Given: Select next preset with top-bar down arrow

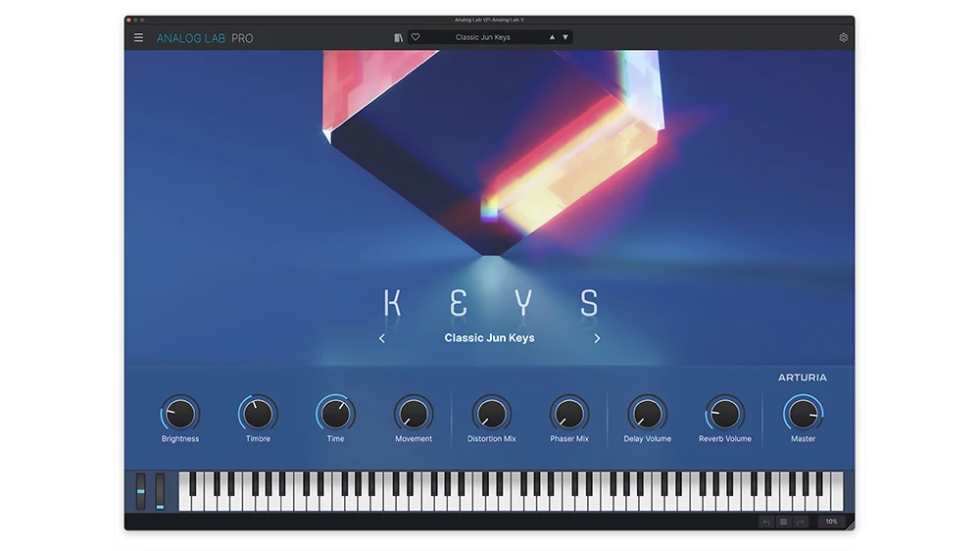Looking at the screenshot, I should click(565, 37).
